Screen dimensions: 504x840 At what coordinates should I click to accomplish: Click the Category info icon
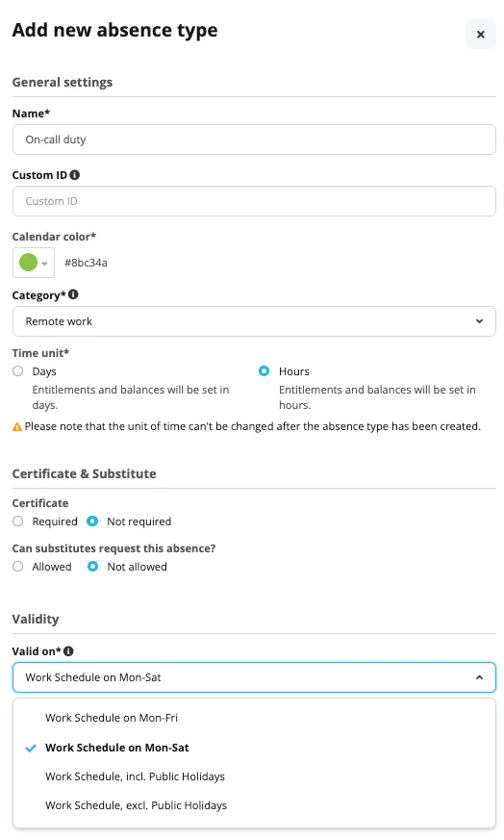[x=73, y=294]
